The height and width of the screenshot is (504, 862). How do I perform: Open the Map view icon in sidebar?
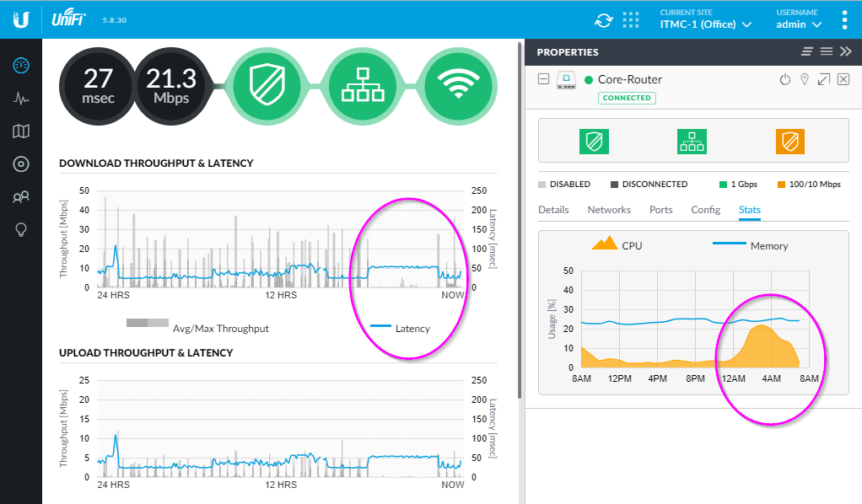[x=21, y=131]
